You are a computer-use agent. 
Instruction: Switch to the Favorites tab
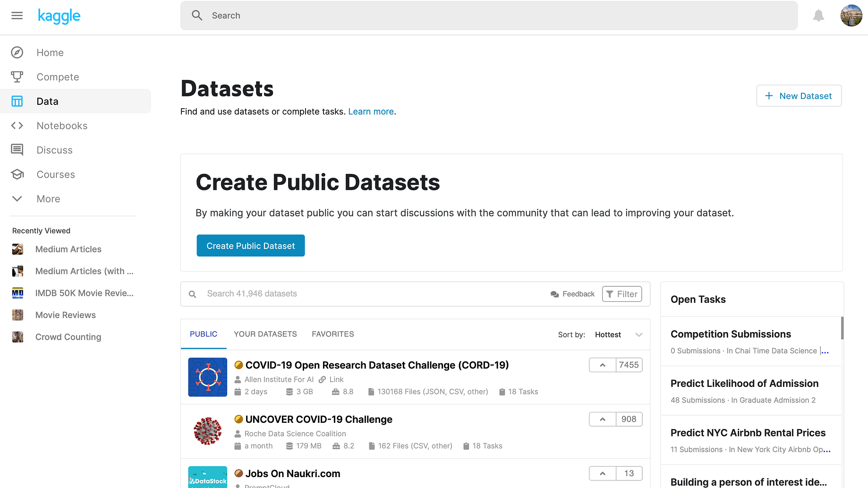pos(333,334)
